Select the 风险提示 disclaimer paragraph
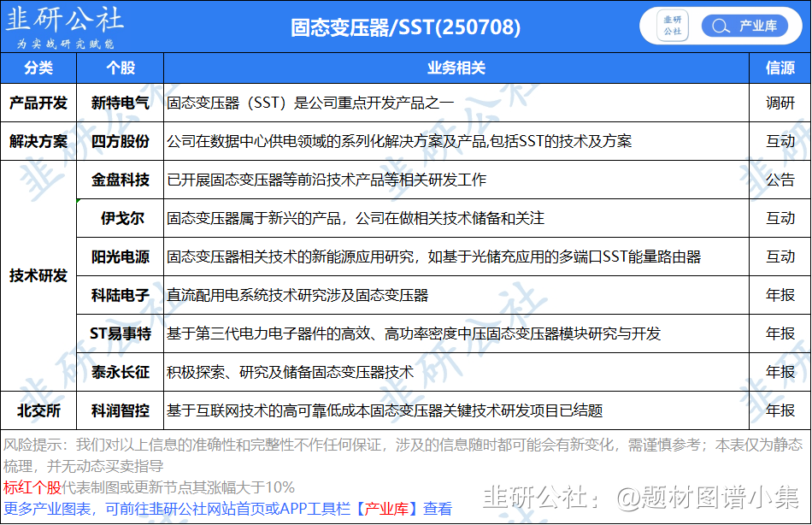Screen dimensions: 812x525 point(403,455)
